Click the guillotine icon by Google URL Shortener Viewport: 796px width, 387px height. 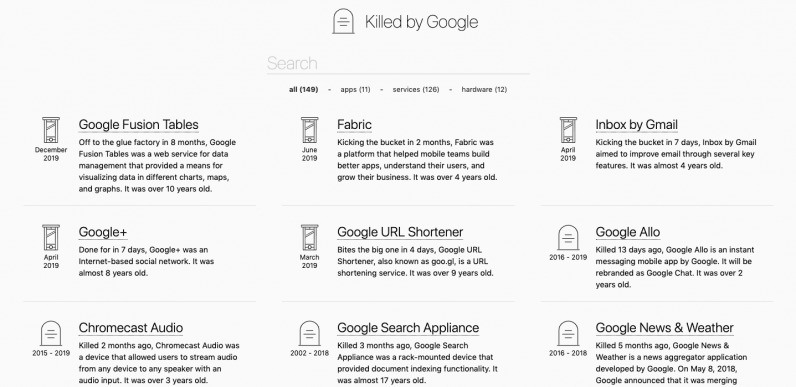(310, 238)
